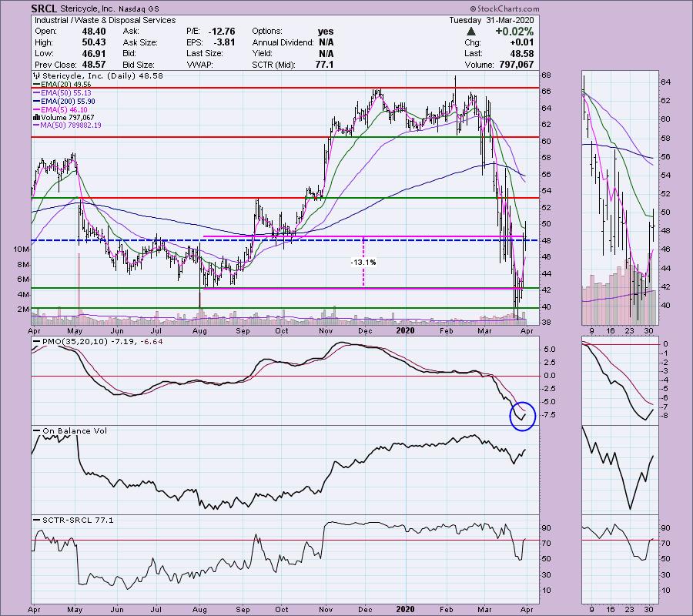This screenshot has height=616, width=693.
Task: Click the Bid Size label
Action: 139,65
